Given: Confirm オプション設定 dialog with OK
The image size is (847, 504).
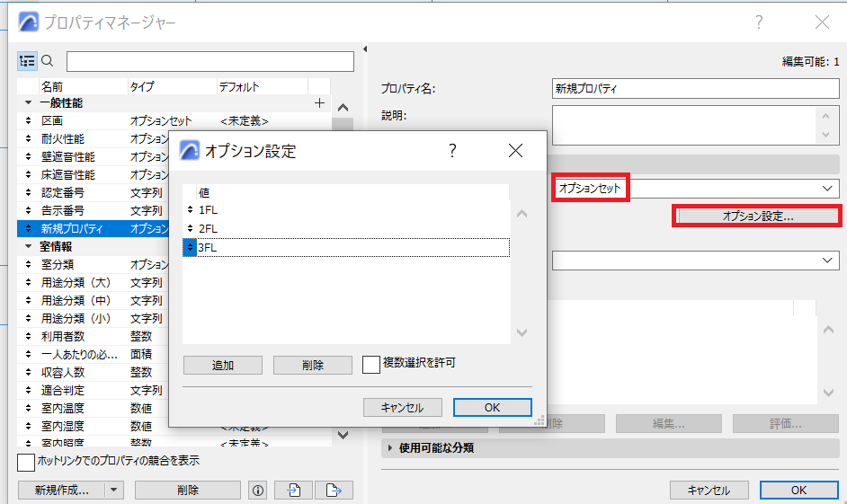Looking at the screenshot, I should click(x=492, y=407).
